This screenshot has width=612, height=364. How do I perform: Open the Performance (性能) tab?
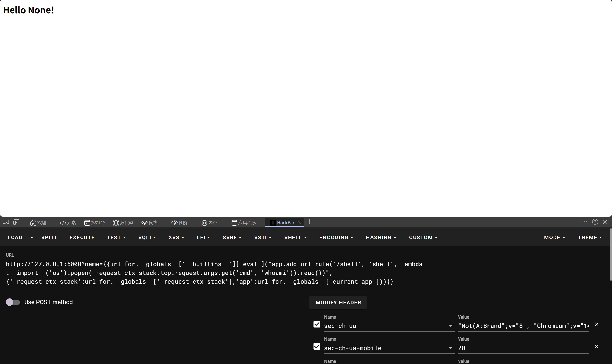(x=179, y=223)
